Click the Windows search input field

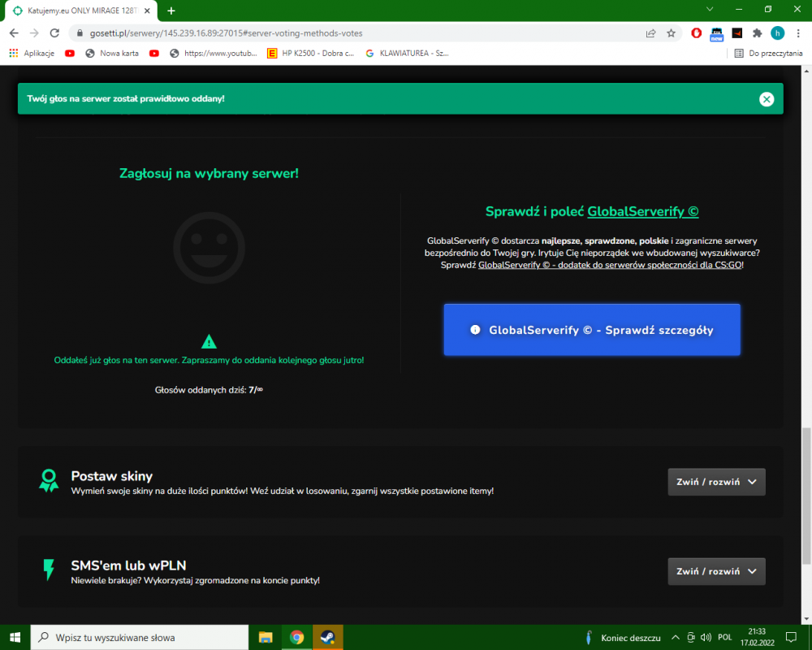coord(140,638)
